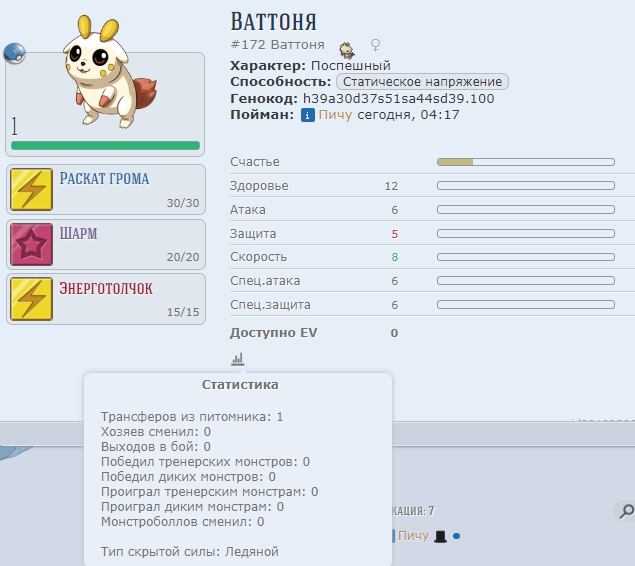Click the magnifier search icon at right
This screenshot has width=635, height=566.
[626, 511]
